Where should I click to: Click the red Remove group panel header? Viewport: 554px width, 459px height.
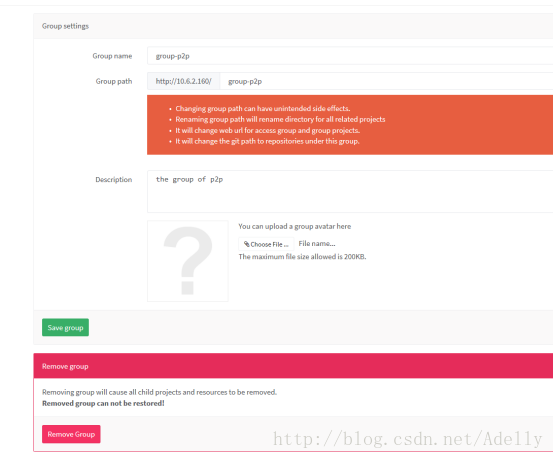point(293,366)
